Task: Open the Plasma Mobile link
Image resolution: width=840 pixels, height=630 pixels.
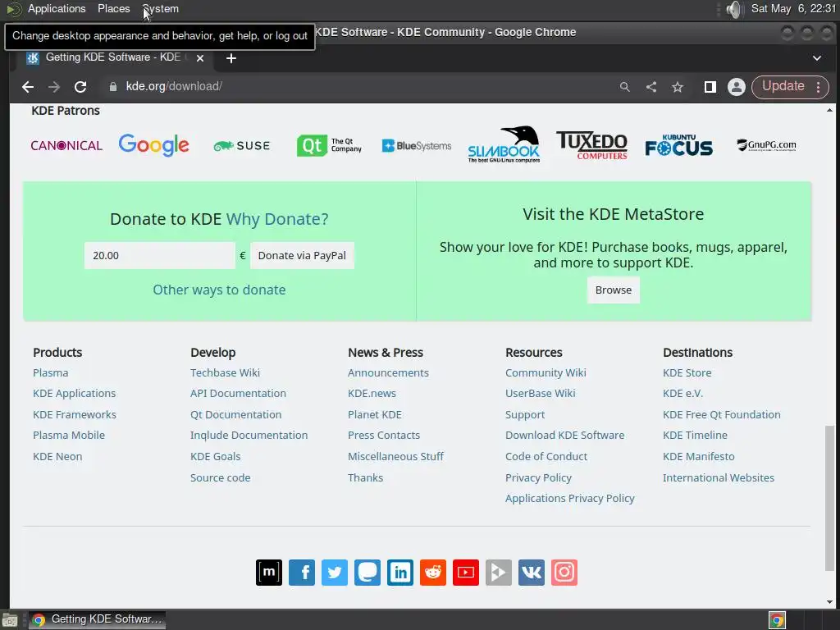Action: (x=69, y=435)
